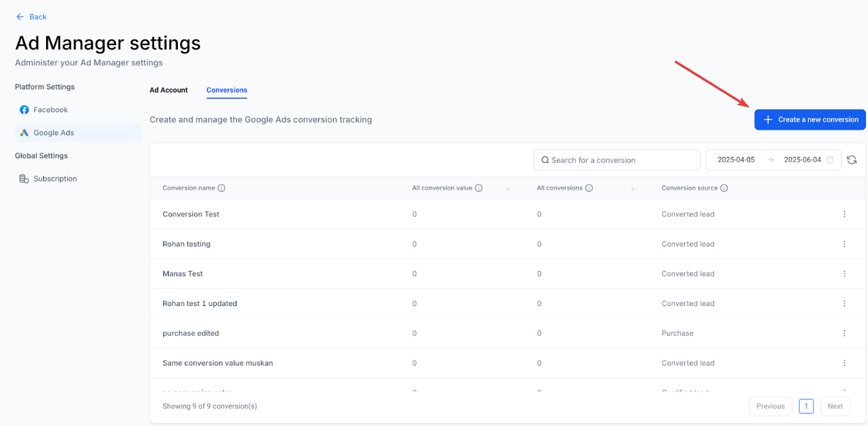
Task: Click info icon next to Conversion name
Action: pyautogui.click(x=221, y=188)
